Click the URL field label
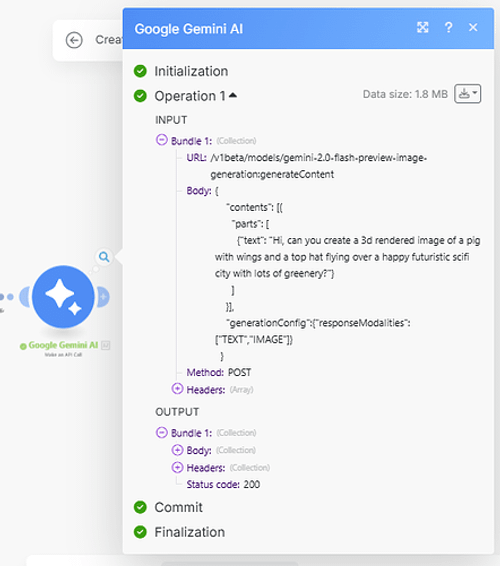 pyautogui.click(x=196, y=158)
